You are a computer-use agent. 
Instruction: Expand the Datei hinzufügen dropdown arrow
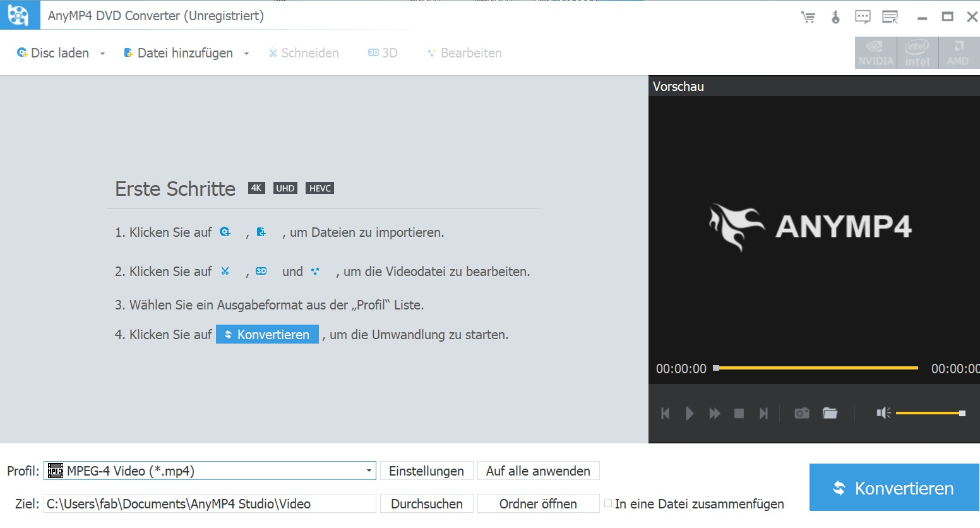(x=246, y=54)
